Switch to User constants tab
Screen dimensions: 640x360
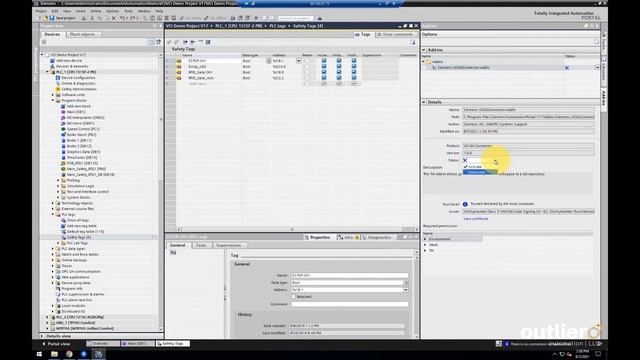coord(395,35)
